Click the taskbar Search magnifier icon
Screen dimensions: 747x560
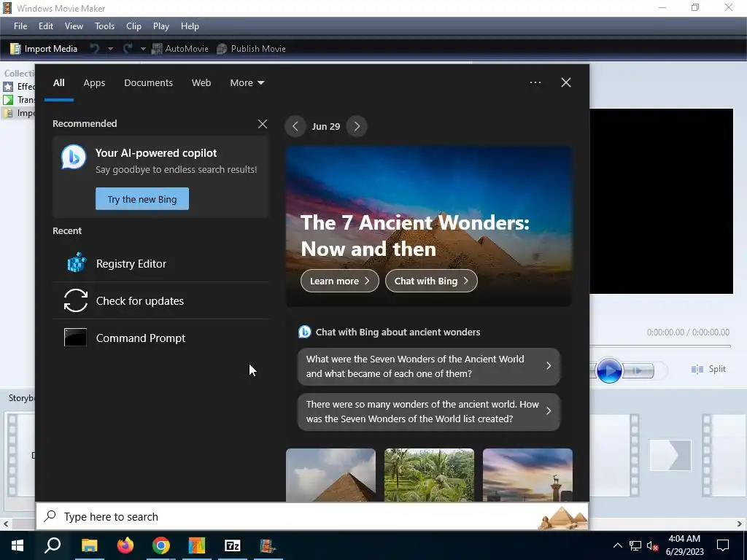53,545
